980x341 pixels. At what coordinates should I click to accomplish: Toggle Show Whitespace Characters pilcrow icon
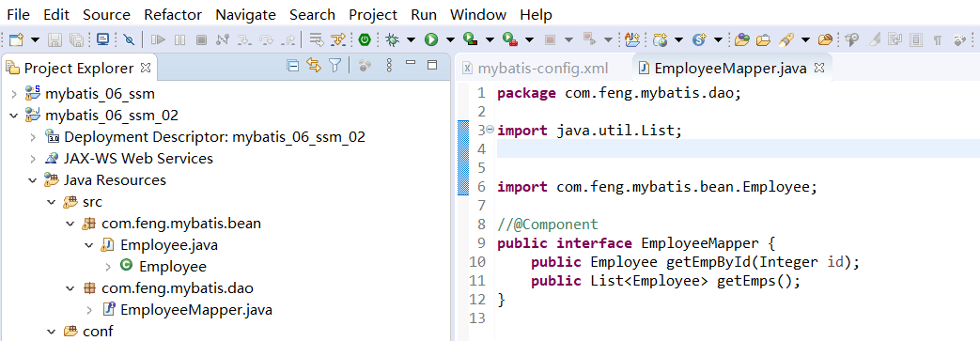(x=937, y=40)
